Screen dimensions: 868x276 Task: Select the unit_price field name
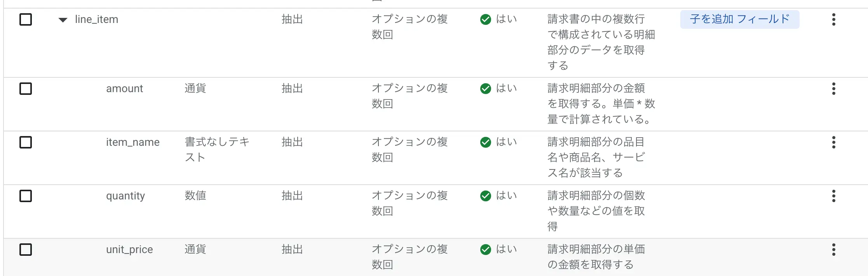pyautogui.click(x=129, y=250)
